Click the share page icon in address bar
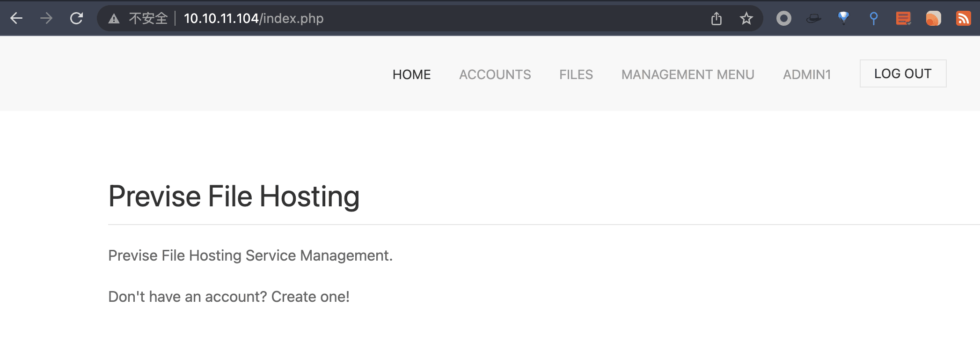This screenshot has width=980, height=350. coord(717,18)
